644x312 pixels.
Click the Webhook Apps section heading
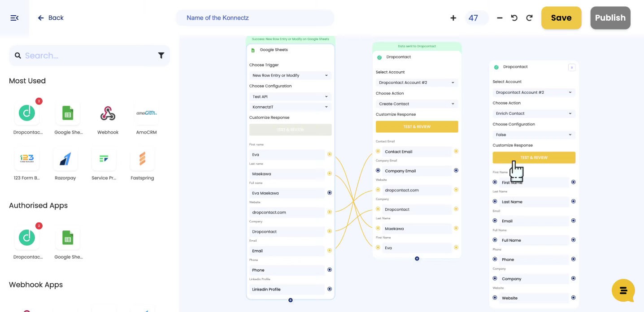point(36,285)
